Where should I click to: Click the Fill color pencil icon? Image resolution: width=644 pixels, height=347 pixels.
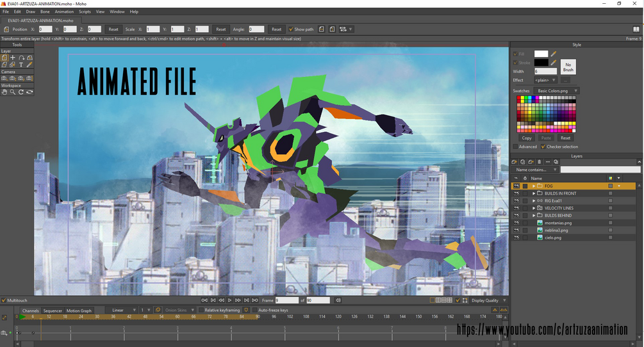tap(554, 54)
